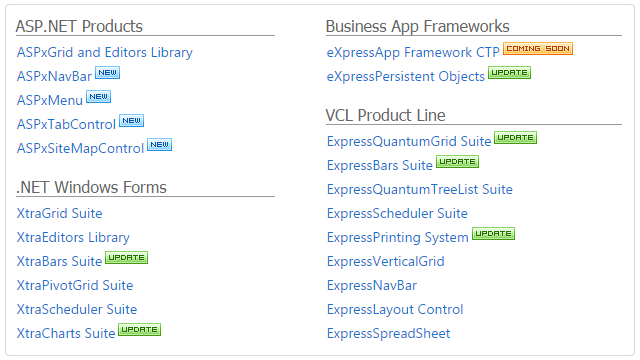Click the NEW badge beside ASPxTabControl
The width and height of the screenshot is (640, 360).
pos(131,121)
